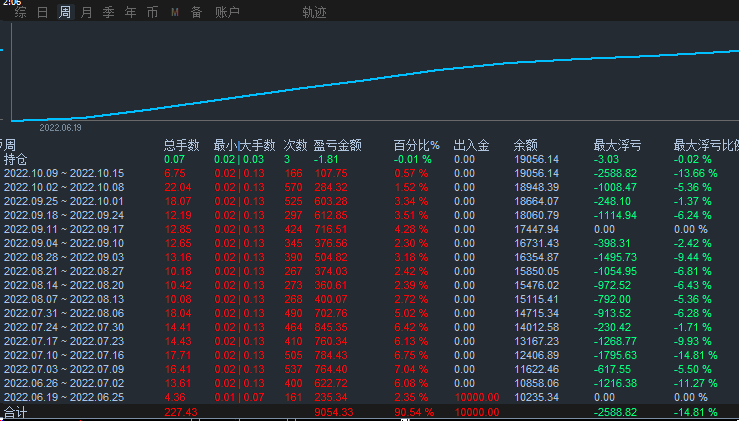Viewport: 739px width, 421px height.
Task: Click the 2022.06.19 chart date label
Action: pyautogui.click(x=60, y=128)
